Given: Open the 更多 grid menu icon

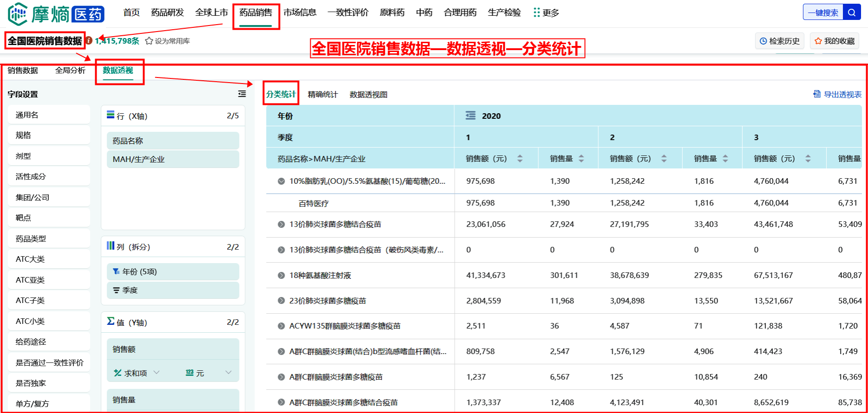Looking at the screenshot, I should click(x=537, y=13).
